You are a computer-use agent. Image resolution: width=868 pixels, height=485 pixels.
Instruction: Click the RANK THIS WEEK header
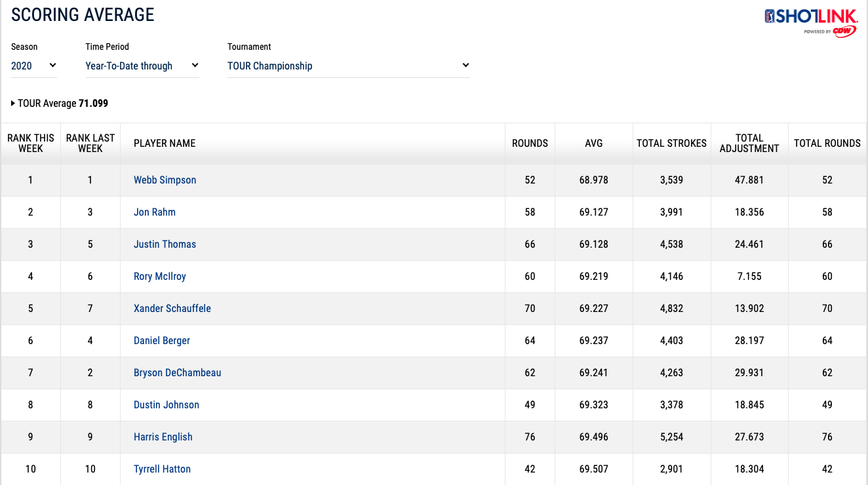[x=31, y=144]
